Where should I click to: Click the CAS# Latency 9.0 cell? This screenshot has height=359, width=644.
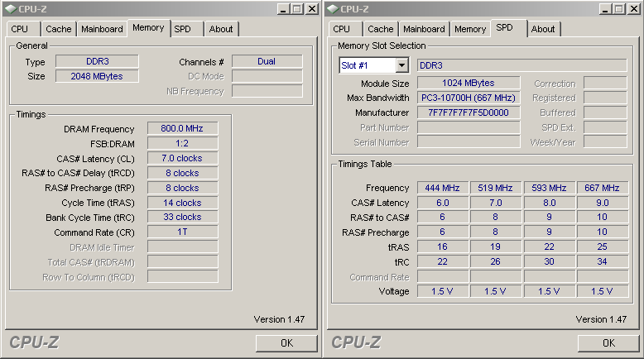pos(603,203)
